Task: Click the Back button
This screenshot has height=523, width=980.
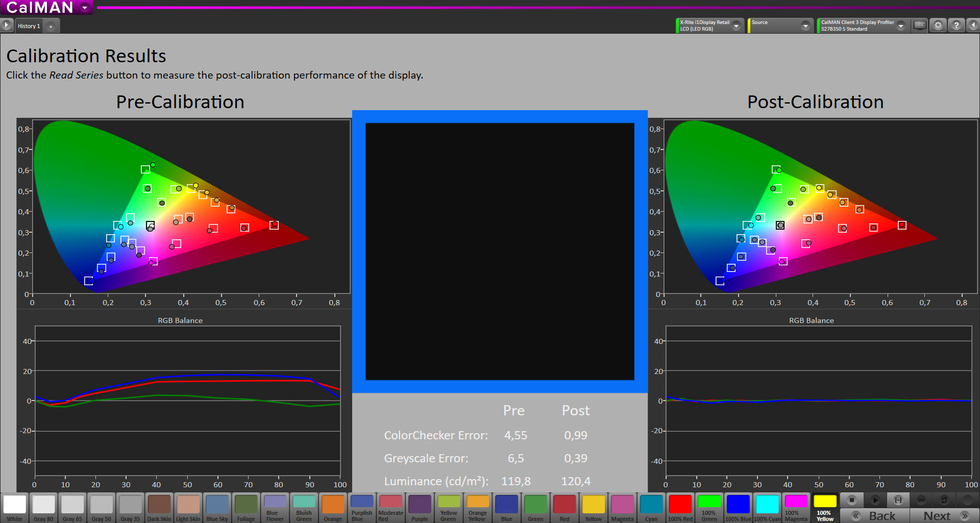Action: [x=875, y=516]
